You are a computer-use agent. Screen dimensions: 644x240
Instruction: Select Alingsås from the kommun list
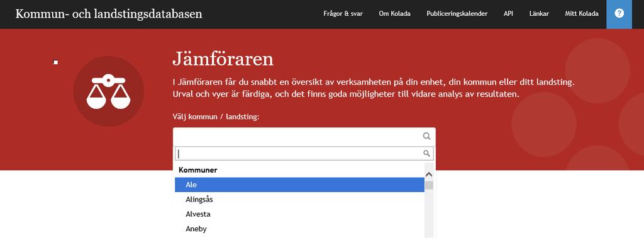point(299,200)
